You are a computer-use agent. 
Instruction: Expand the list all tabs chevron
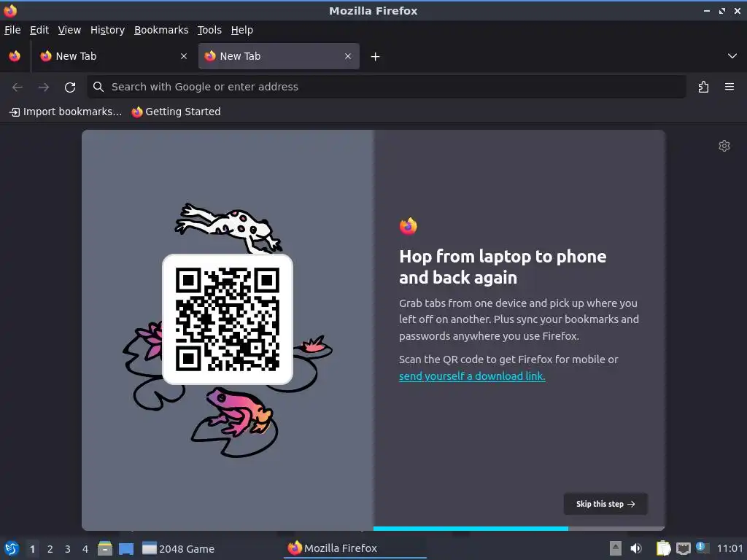tap(732, 56)
